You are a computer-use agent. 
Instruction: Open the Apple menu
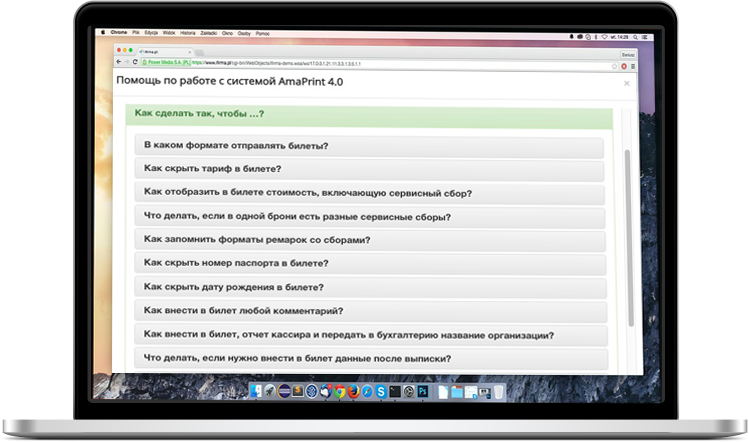click(x=103, y=32)
